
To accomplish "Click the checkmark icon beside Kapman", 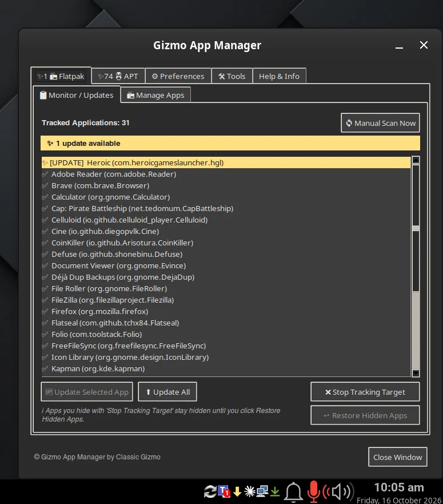I will point(45,368).
